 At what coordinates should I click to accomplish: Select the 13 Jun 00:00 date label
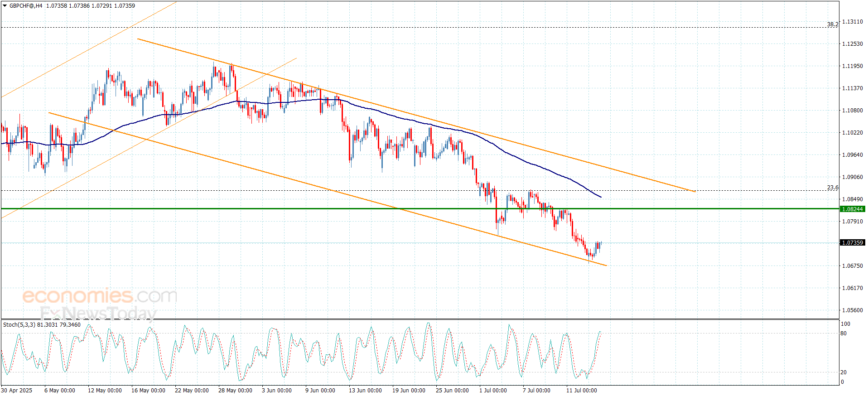point(365,390)
